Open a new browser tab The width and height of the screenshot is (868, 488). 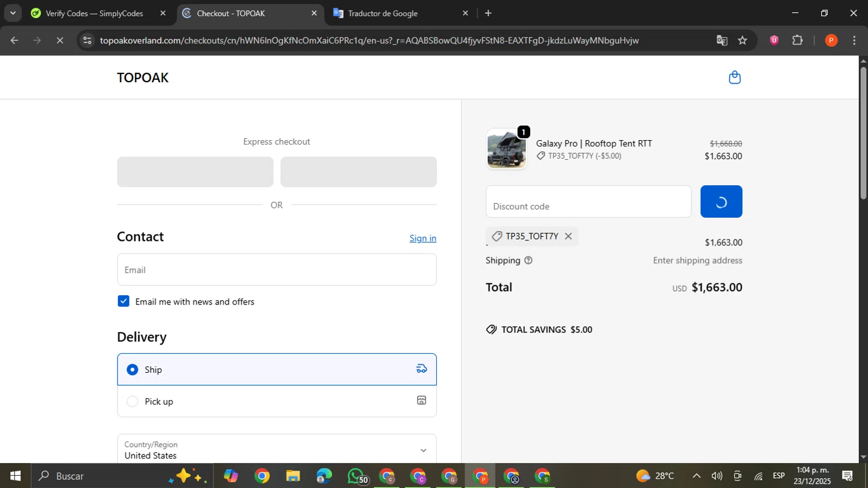coord(488,13)
